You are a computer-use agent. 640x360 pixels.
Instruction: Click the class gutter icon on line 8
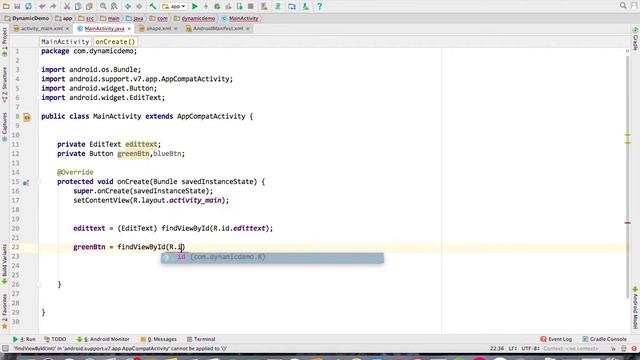(27, 118)
